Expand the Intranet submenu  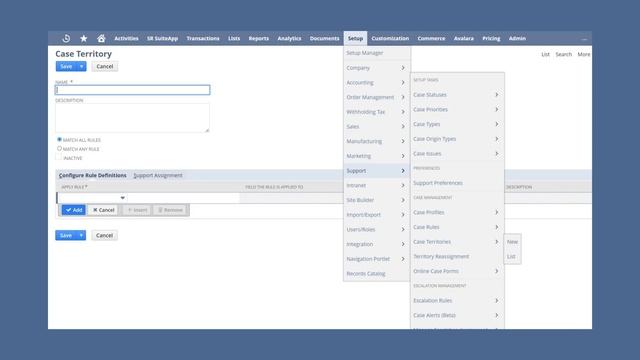[x=376, y=185]
